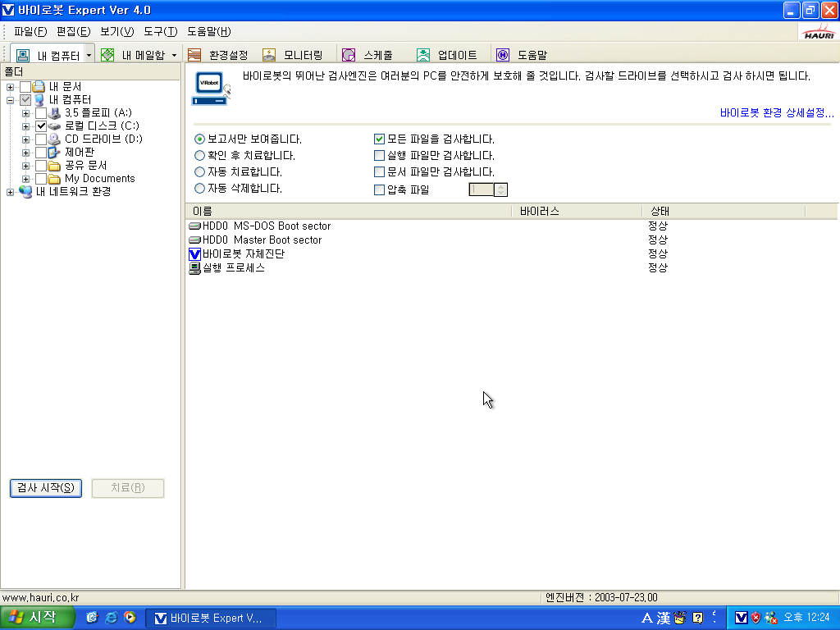Sort by the 바이러스 column header
Viewport: 840px width, 630px height.
click(x=577, y=211)
